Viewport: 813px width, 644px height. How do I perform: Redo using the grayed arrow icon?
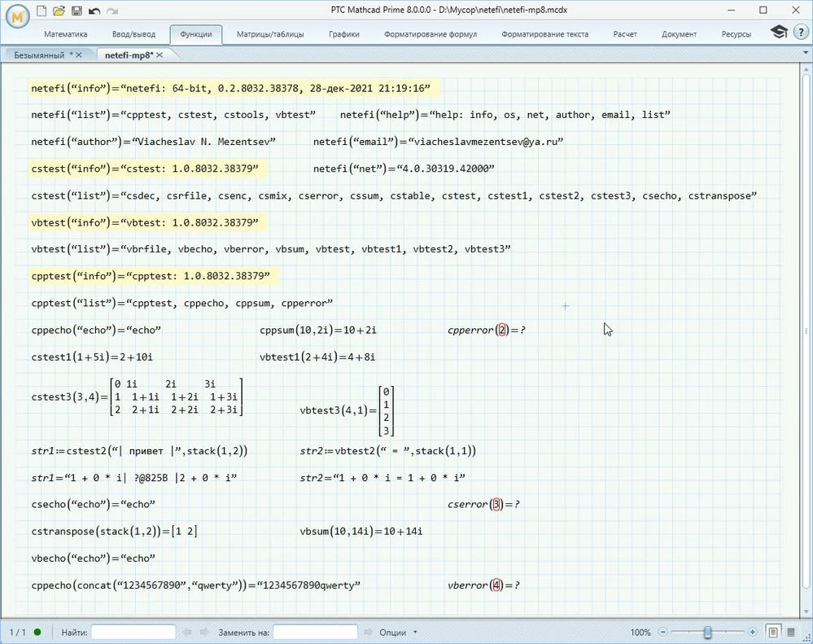[x=112, y=11]
